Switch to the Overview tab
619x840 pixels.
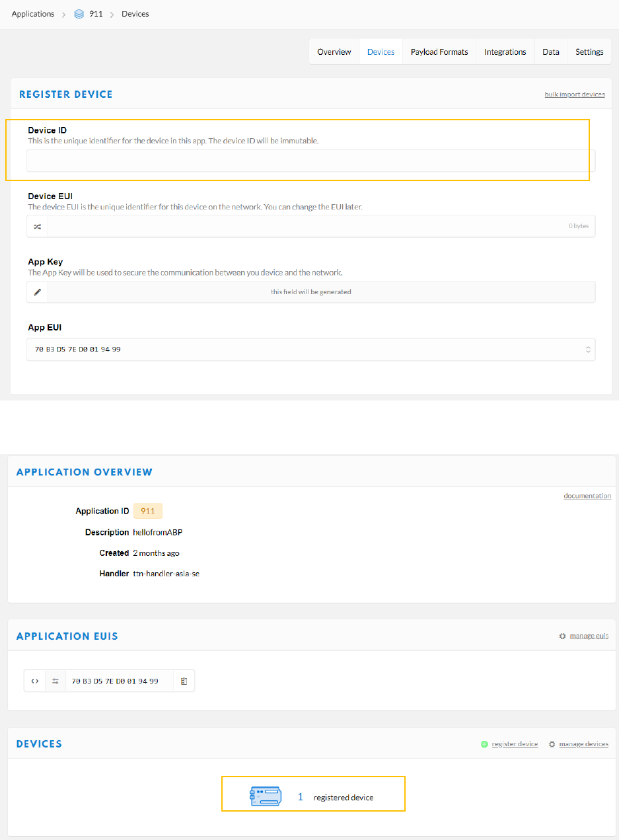[x=334, y=52]
